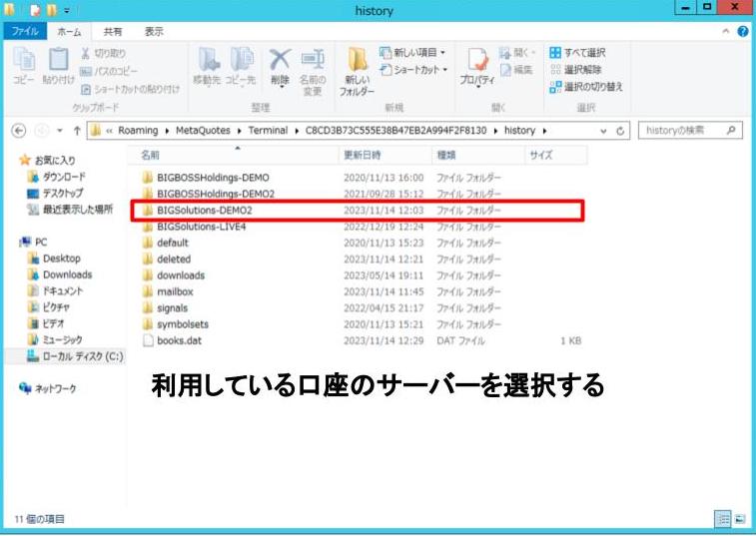Open Network (ネットワーク) in sidebar
Viewport: 756px width, 536px height.
click(x=47, y=388)
